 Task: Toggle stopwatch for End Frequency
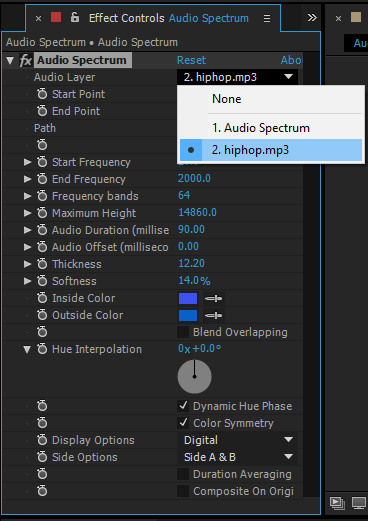(42, 179)
